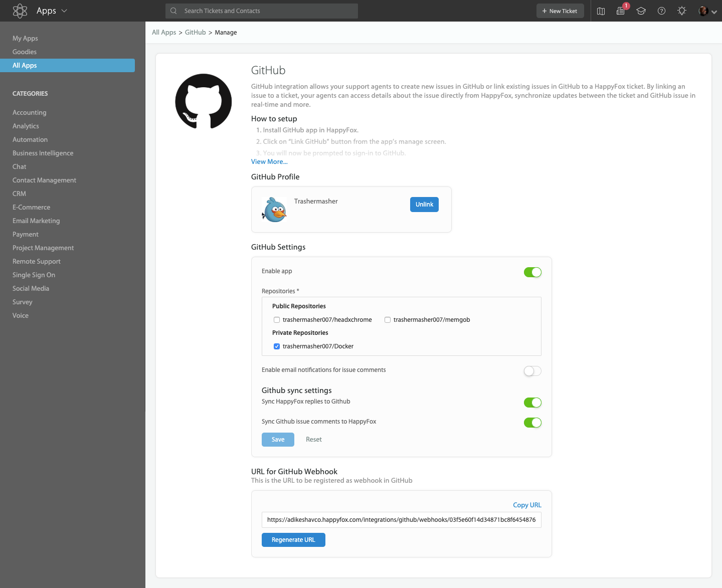
Task: Open the Project Management category
Action: [x=43, y=248]
